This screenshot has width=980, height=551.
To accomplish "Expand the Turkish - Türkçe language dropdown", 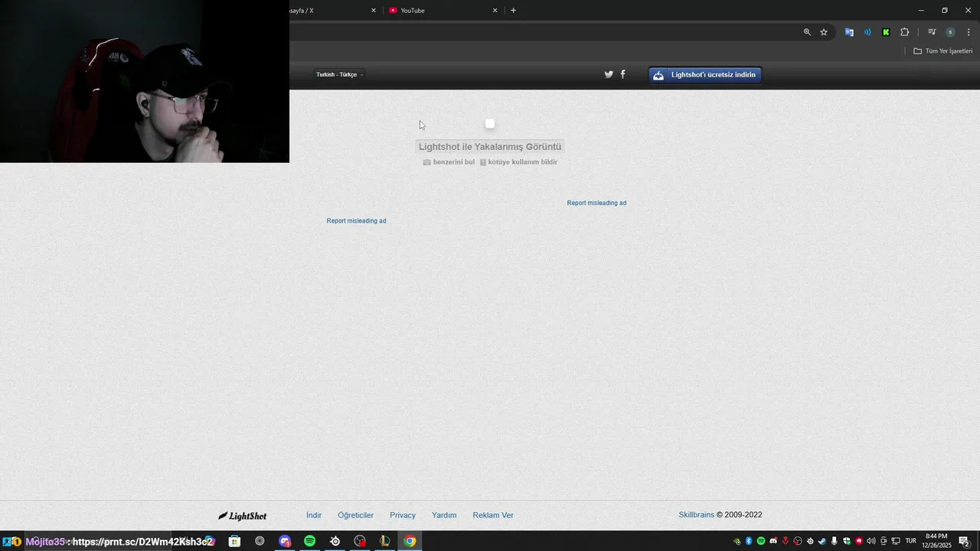I will [340, 74].
